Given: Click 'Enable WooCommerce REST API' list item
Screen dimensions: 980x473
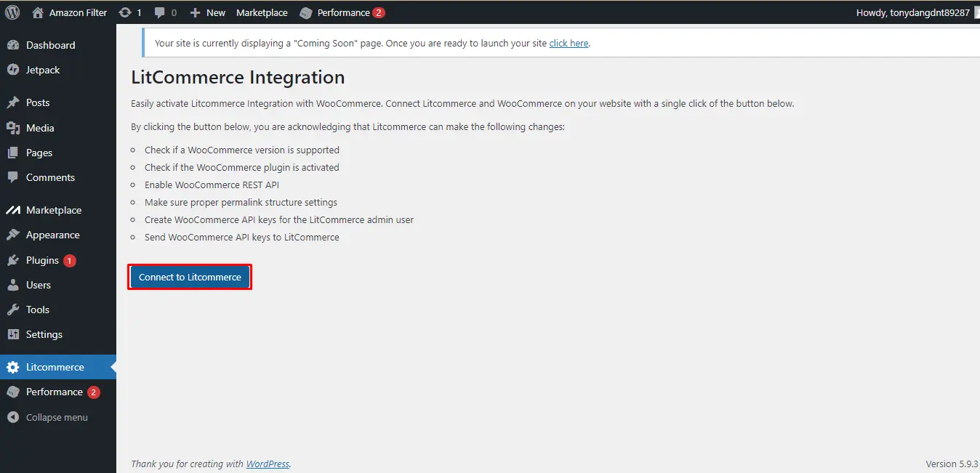Looking at the screenshot, I should (x=212, y=185).
